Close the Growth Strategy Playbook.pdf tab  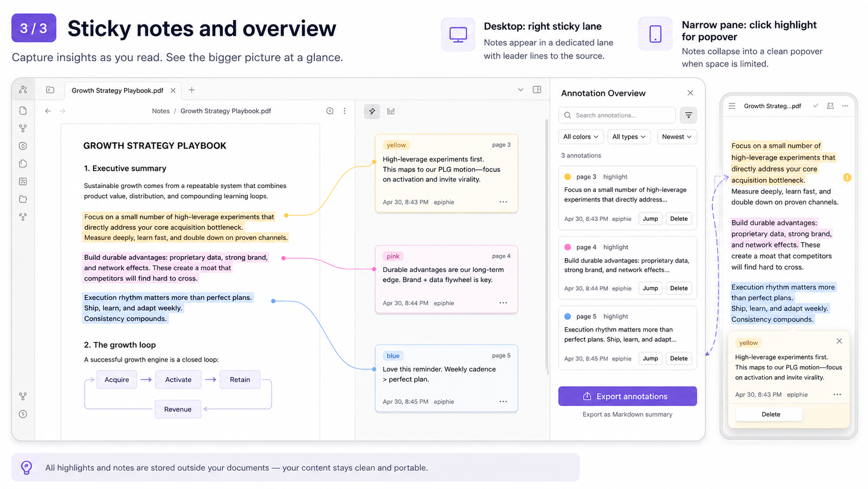coord(173,90)
